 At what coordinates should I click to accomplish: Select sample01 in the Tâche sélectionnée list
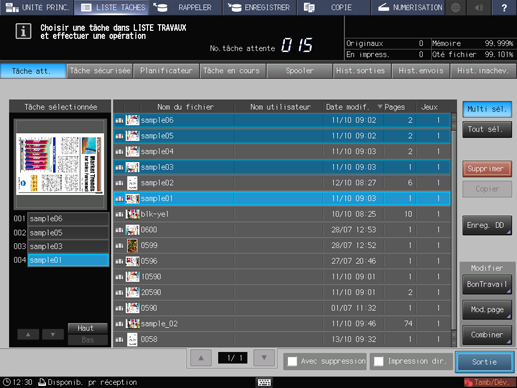click(68, 260)
